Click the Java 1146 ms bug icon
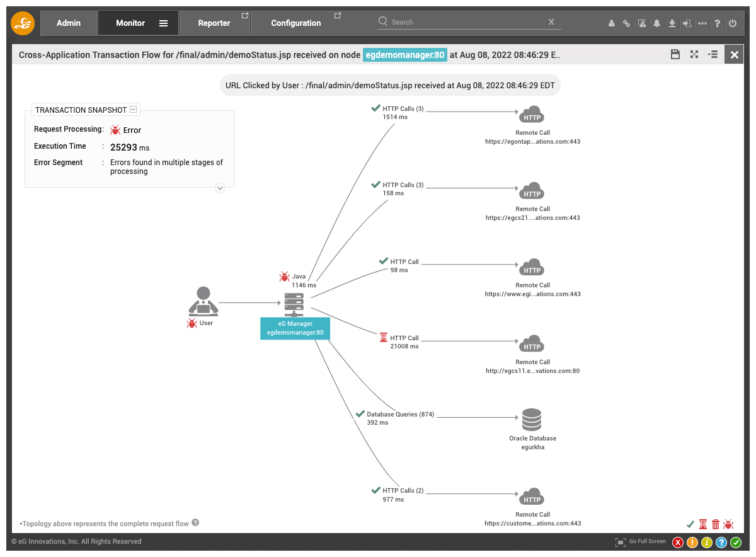Image resolution: width=756 pixels, height=557 pixels. click(x=284, y=277)
